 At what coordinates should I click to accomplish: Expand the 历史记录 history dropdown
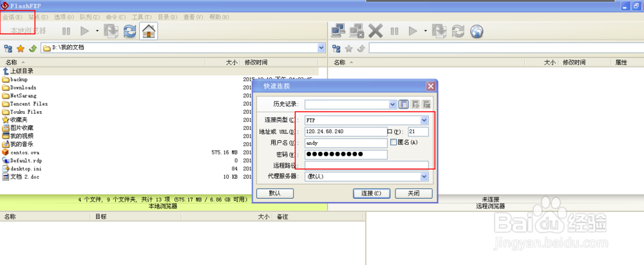(393, 104)
